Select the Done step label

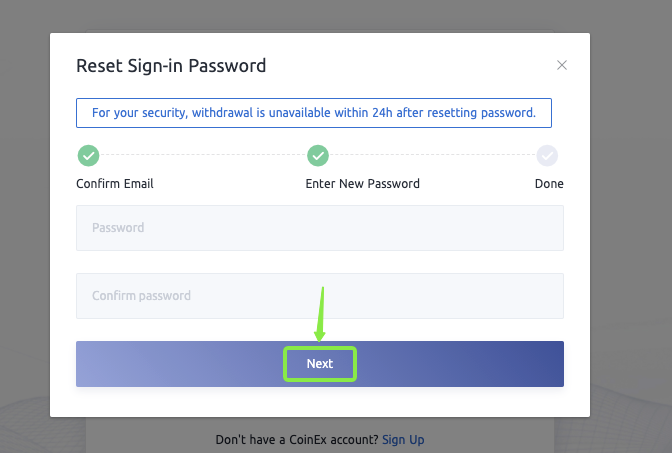point(549,184)
